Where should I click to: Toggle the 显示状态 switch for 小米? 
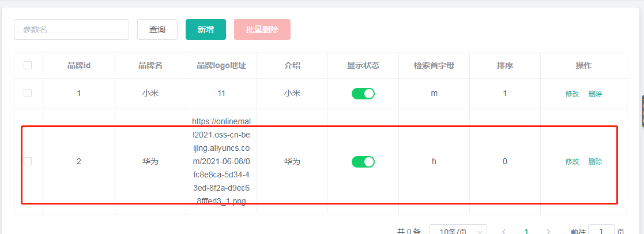(363, 94)
